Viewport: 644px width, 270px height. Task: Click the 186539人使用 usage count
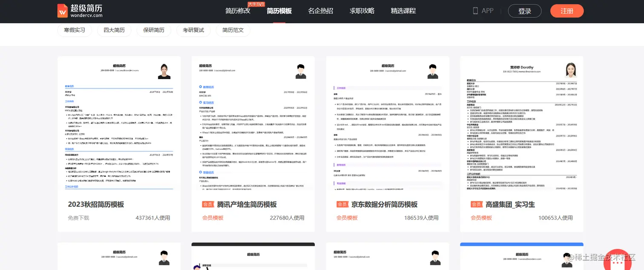point(421,218)
